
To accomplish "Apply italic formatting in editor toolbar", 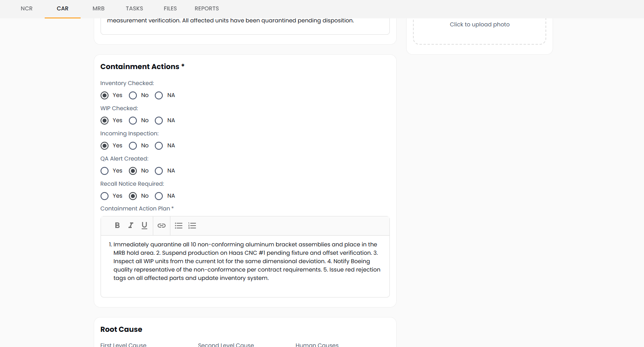I will 130,226.
